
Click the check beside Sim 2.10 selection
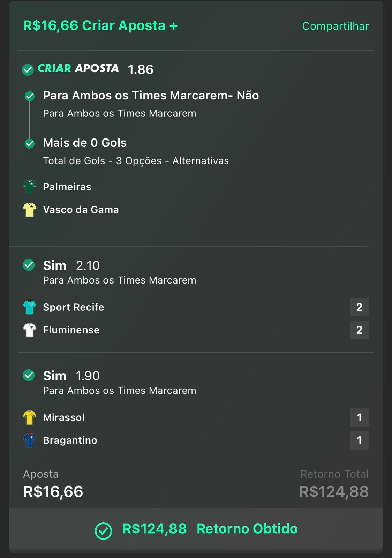(29, 265)
